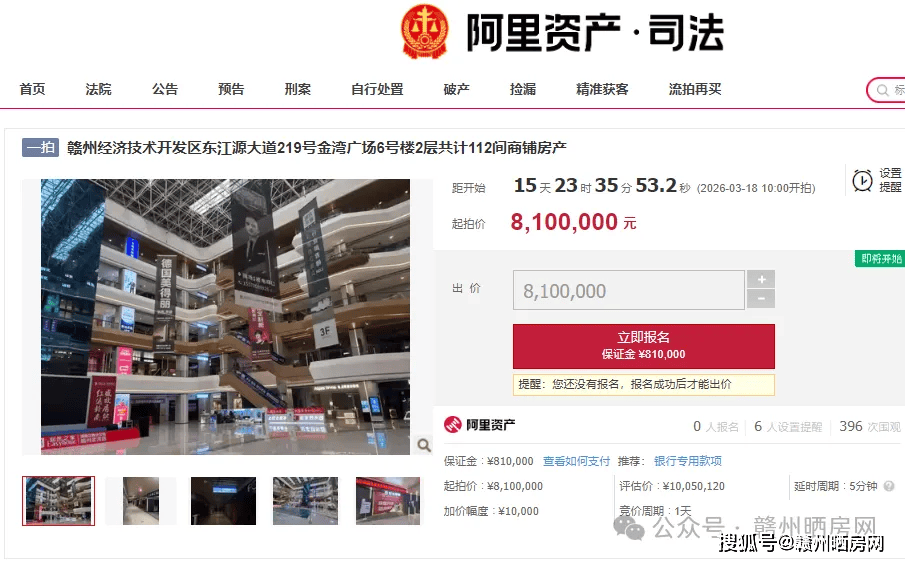
Task: Select the dark corridor third thumbnail
Action: (x=223, y=501)
